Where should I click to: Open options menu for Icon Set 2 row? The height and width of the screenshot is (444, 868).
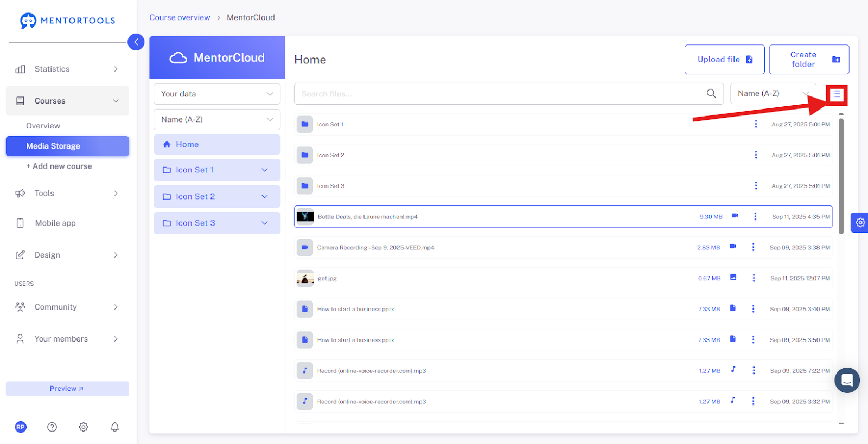click(756, 155)
